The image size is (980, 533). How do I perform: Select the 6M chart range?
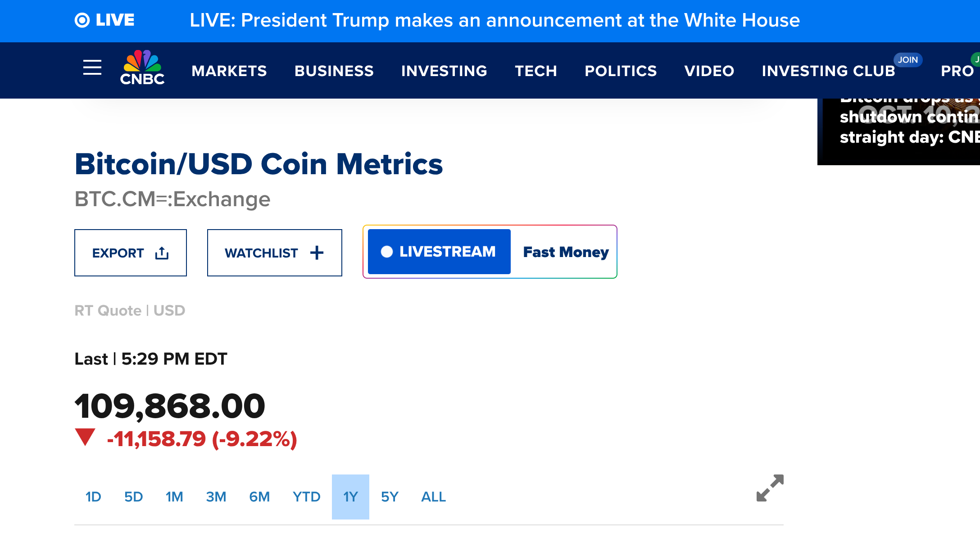pyautogui.click(x=259, y=497)
